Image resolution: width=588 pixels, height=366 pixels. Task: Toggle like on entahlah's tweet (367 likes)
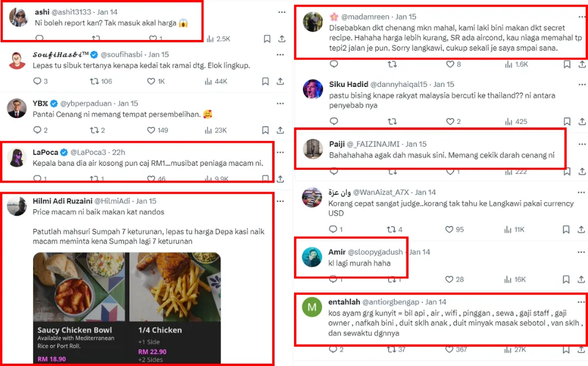pos(450,350)
